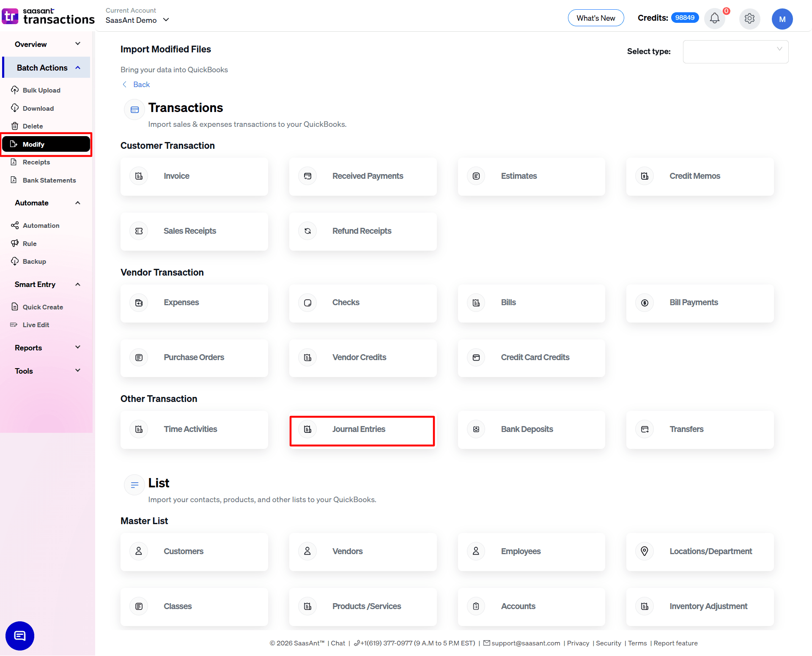Click the Delete batch action icon
This screenshot has width=812, height=656.
click(x=15, y=126)
